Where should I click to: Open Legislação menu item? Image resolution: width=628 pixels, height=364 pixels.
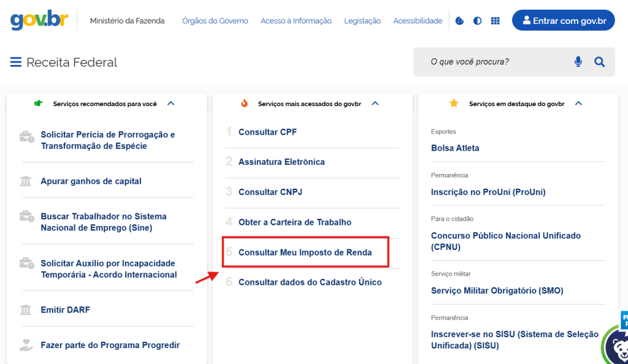click(x=362, y=21)
